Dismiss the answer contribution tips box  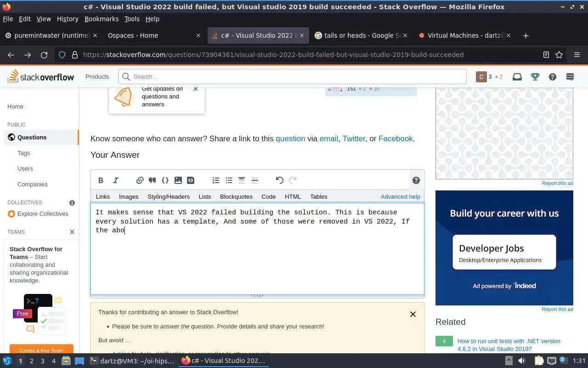[413, 314]
